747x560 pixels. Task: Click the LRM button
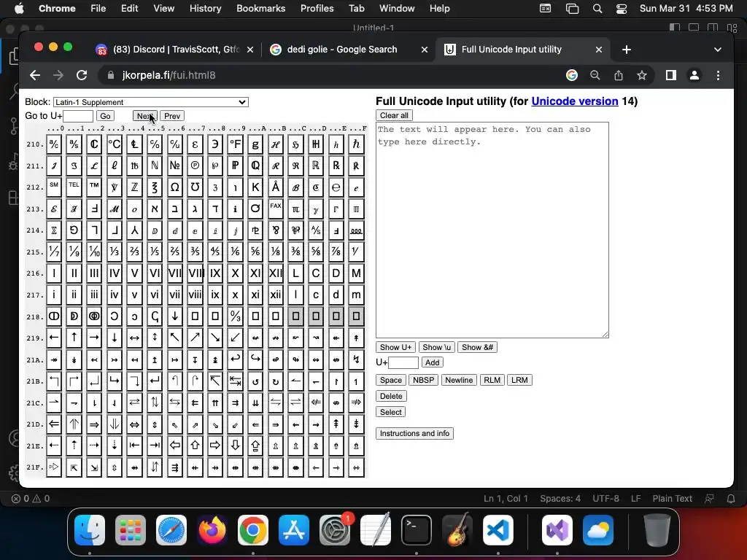(x=519, y=380)
